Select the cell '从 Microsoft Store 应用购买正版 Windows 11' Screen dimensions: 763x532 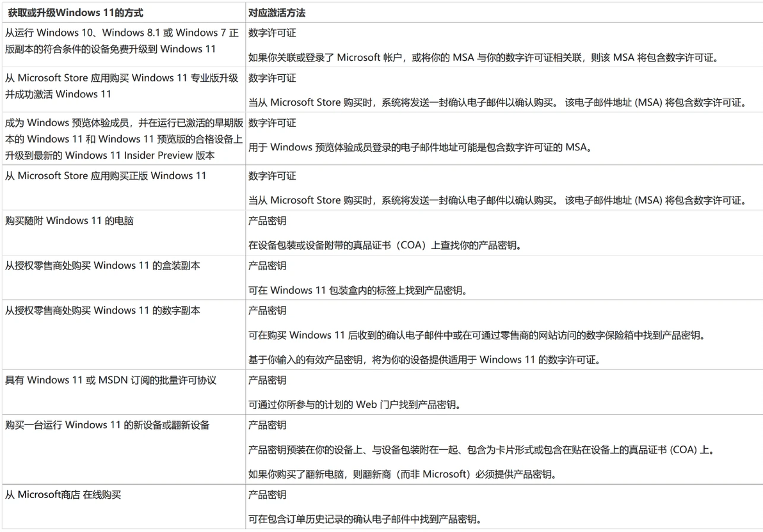click(124, 188)
